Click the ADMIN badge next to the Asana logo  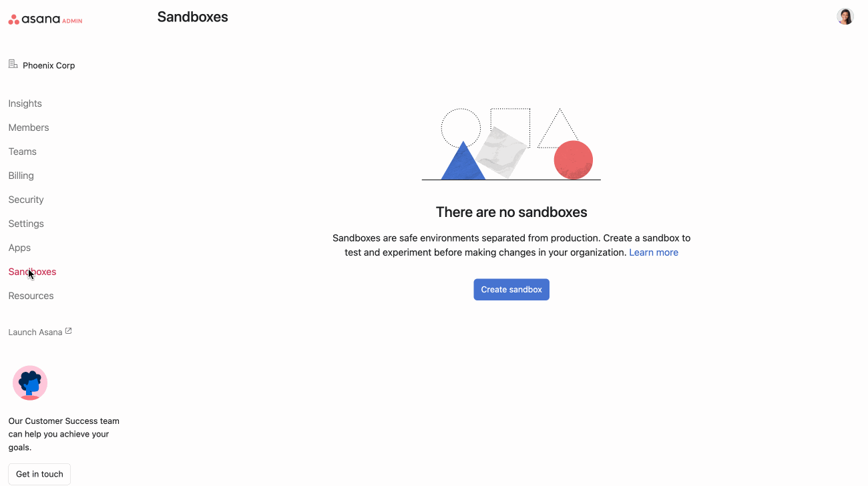[x=73, y=21]
